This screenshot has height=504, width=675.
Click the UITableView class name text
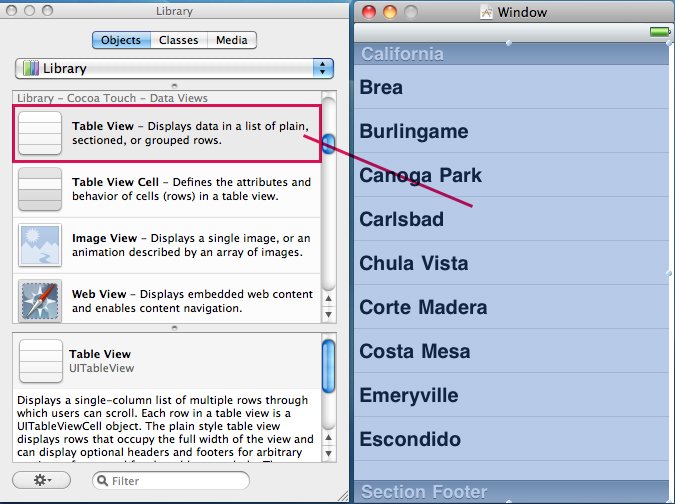(102, 368)
